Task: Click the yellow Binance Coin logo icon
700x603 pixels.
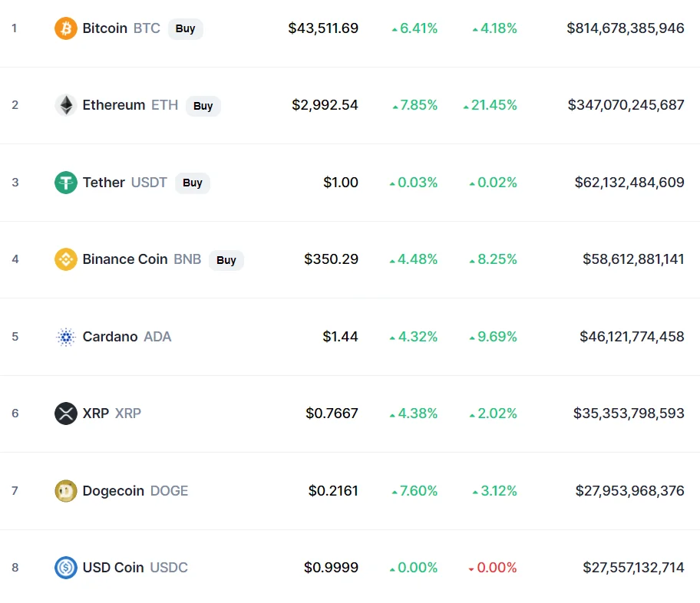Action: coord(66,259)
